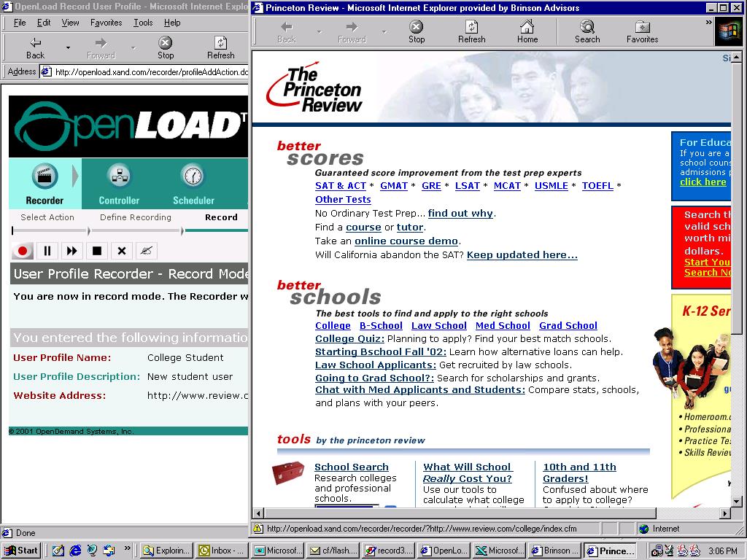Click Stop in the Princeton Review window
This screenshot has width=747, height=560.
417,32
